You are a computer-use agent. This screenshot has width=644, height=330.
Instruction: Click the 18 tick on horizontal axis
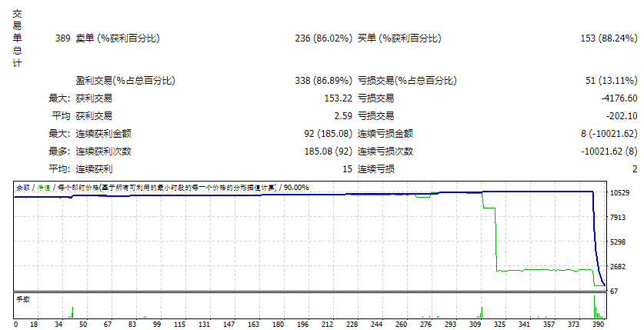(34, 325)
